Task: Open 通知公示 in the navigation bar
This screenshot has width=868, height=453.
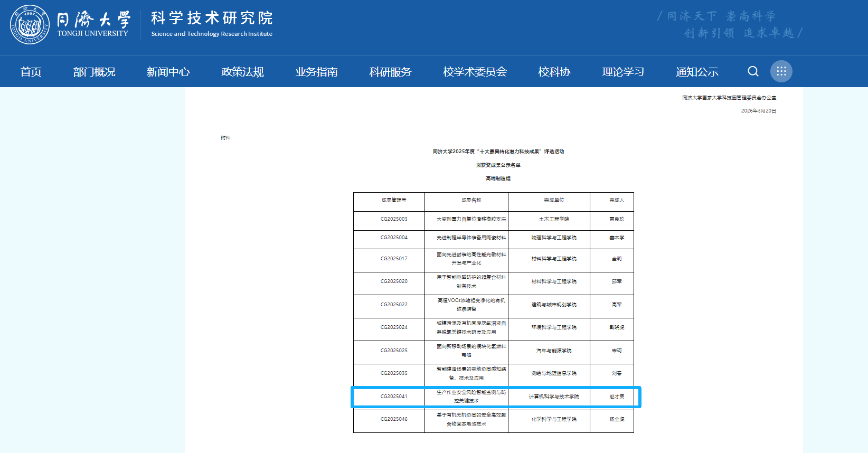Action: [697, 72]
